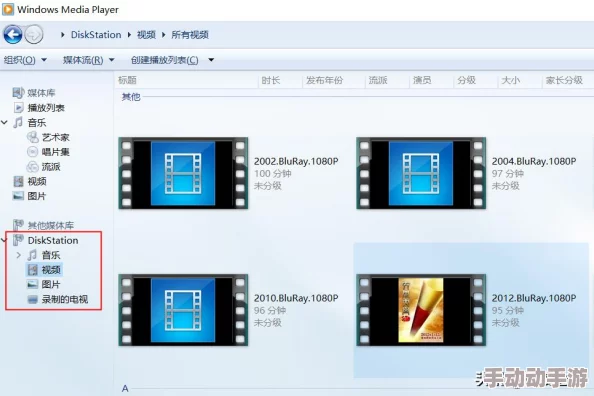The width and height of the screenshot is (594, 396).
Task: Sort by the 家长分级 column header
Action: [x=564, y=80]
